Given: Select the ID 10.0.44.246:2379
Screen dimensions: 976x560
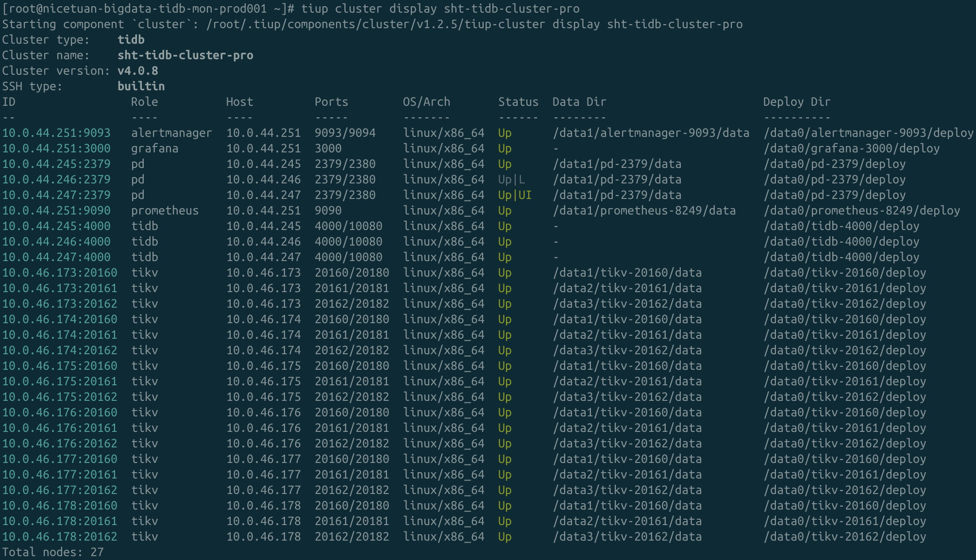Looking at the screenshot, I should coord(56,180).
